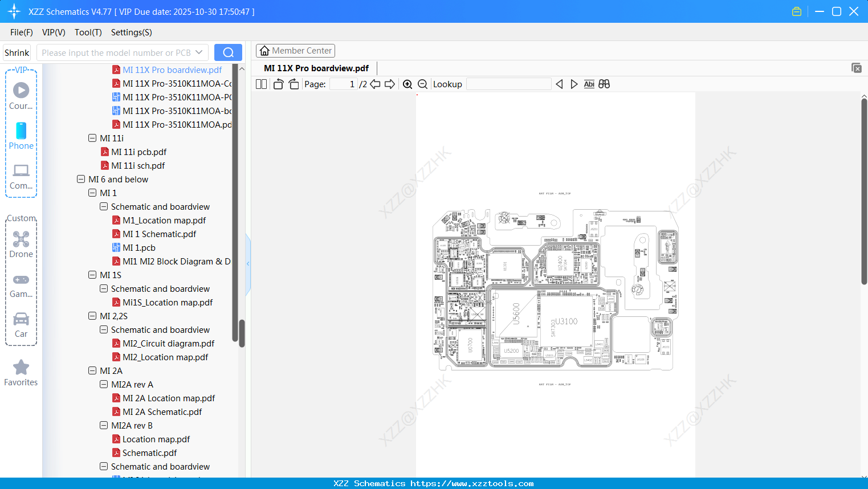868x489 pixels.
Task: Click the Page number input box
Action: [344, 84]
